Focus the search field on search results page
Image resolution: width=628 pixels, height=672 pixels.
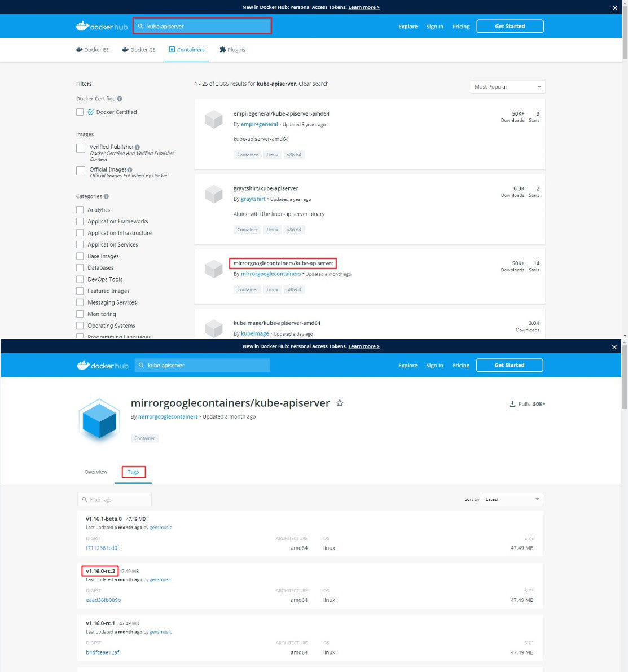tap(203, 26)
